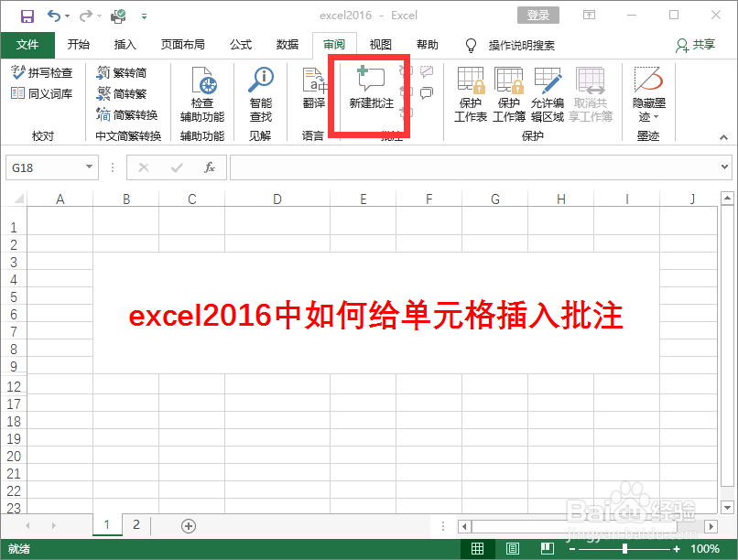Click 保护工作表 protect sheet
Image resolution: width=738 pixels, height=560 pixels.
tap(471, 94)
